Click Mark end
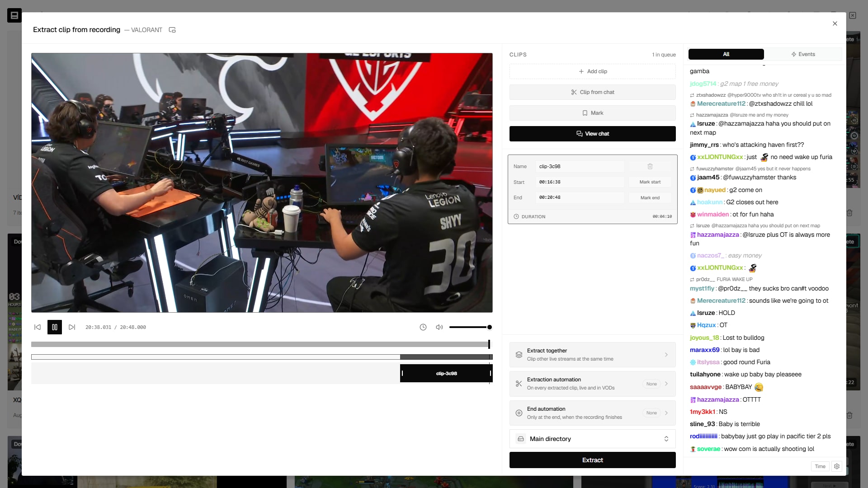This screenshot has width=868, height=488. click(x=650, y=197)
